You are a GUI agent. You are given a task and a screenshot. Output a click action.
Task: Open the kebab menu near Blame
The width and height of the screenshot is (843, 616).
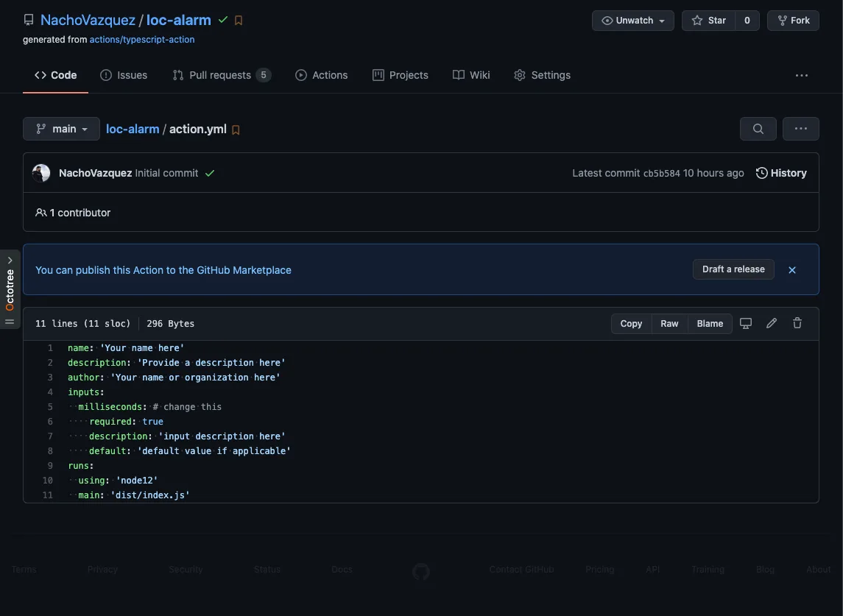pos(800,128)
